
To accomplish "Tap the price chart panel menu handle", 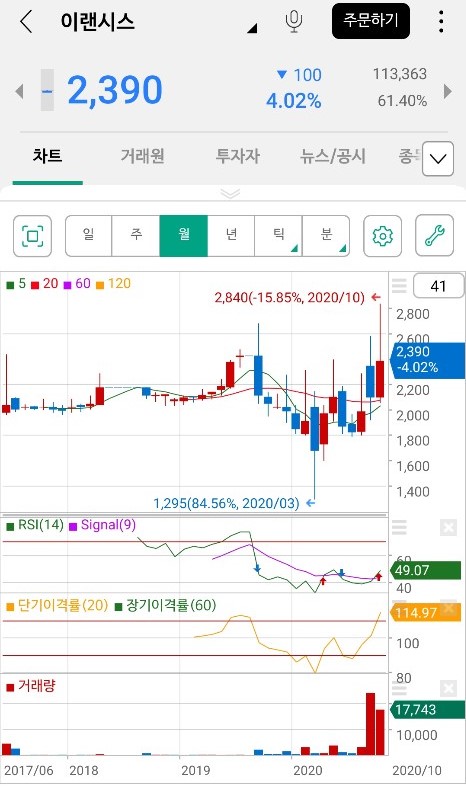I will (x=399, y=286).
